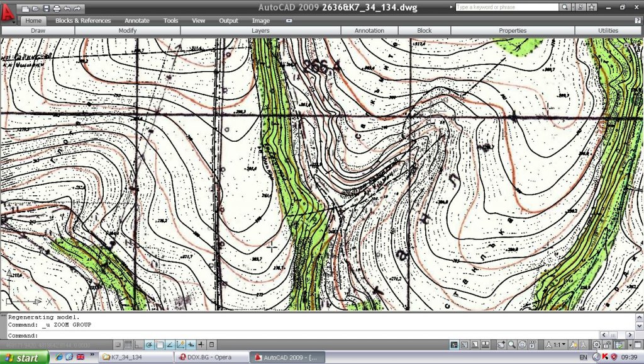The image size is (644, 364).
Task: Toggle Snap Mode in status bar
Action: [118, 344]
